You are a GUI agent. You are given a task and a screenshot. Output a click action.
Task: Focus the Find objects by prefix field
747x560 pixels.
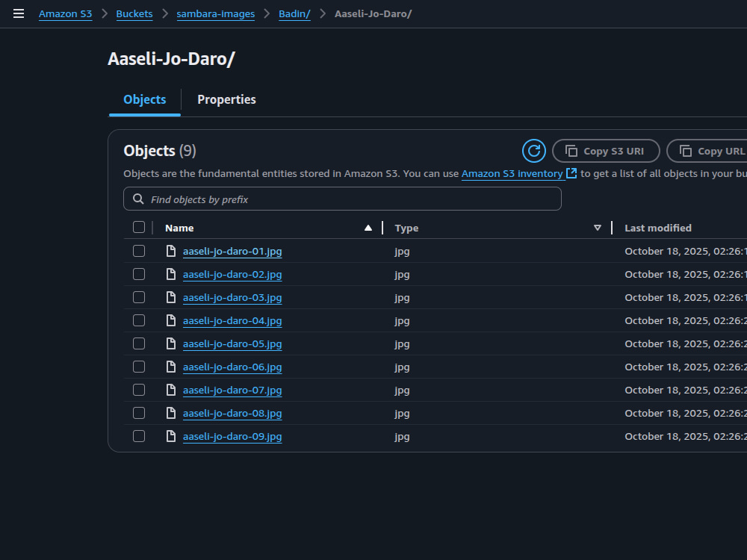342,199
